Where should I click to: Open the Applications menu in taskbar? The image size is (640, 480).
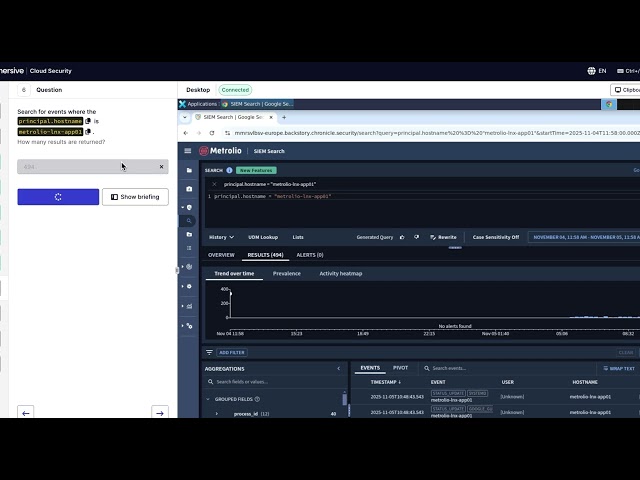198,104
